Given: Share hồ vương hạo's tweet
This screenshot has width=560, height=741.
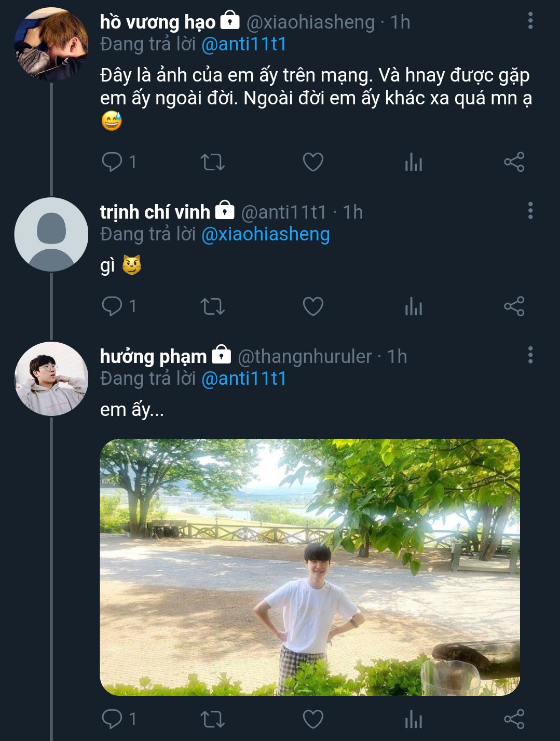Looking at the screenshot, I should [514, 162].
